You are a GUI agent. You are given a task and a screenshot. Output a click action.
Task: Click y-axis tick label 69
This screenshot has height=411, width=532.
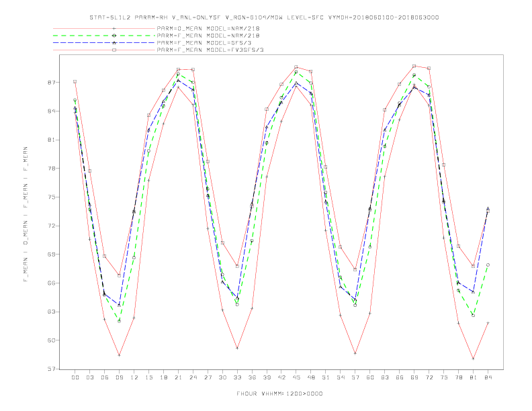pos(53,255)
